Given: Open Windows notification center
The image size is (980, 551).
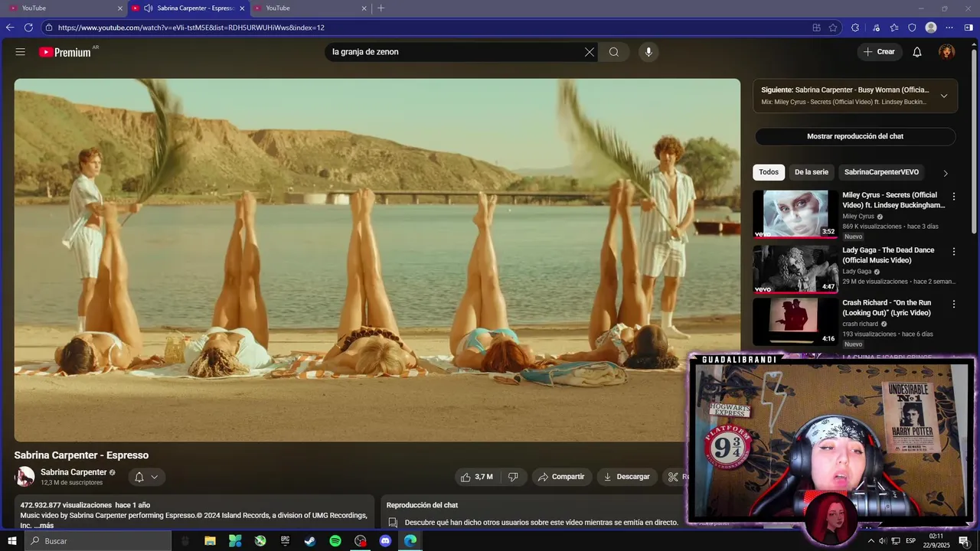Looking at the screenshot, I should click(964, 541).
